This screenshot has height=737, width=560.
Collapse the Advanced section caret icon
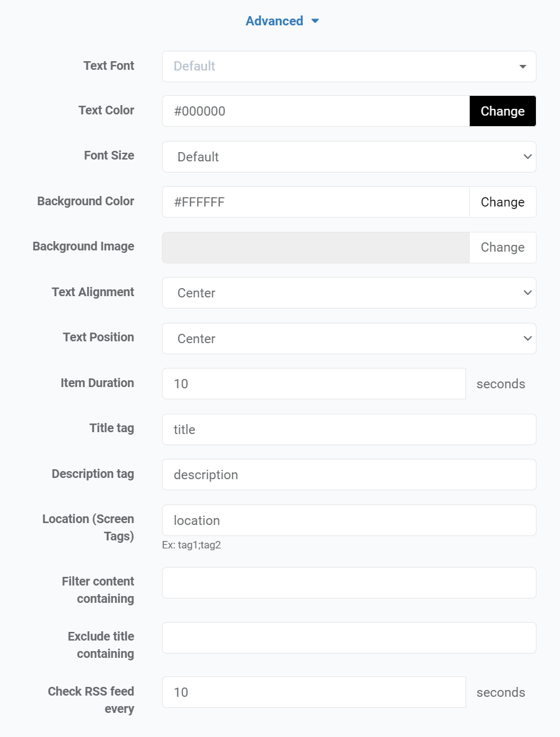[x=315, y=21]
